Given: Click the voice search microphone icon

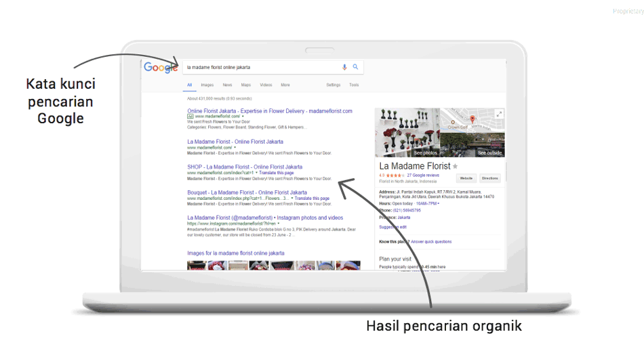Looking at the screenshot, I should tap(344, 67).
